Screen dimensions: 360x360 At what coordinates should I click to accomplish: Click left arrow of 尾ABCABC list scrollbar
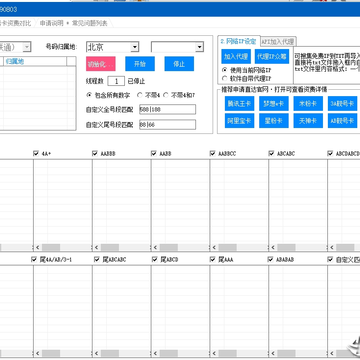[96, 353]
